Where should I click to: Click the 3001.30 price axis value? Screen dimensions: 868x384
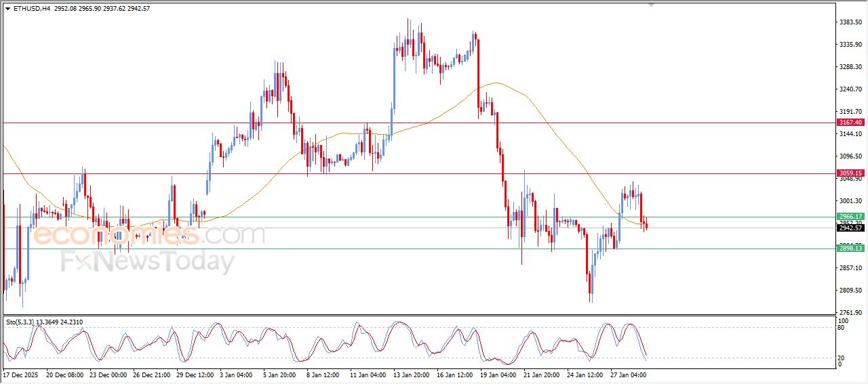pos(850,201)
